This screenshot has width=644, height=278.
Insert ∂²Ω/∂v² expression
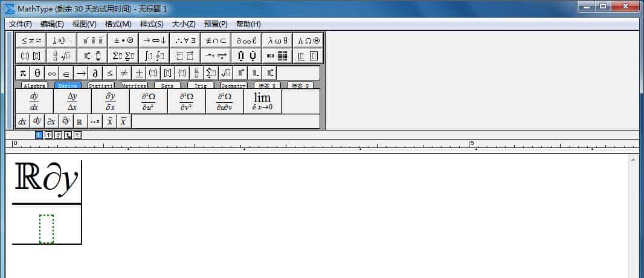[187, 102]
